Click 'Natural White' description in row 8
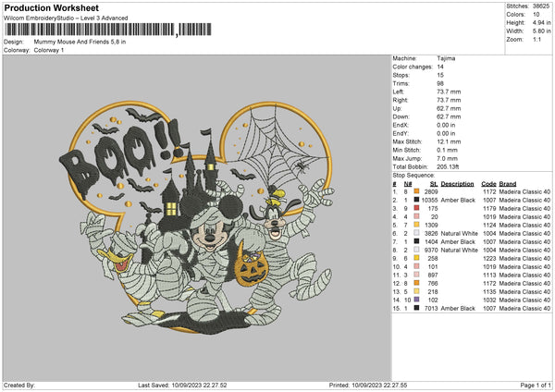 pos(460,251)
